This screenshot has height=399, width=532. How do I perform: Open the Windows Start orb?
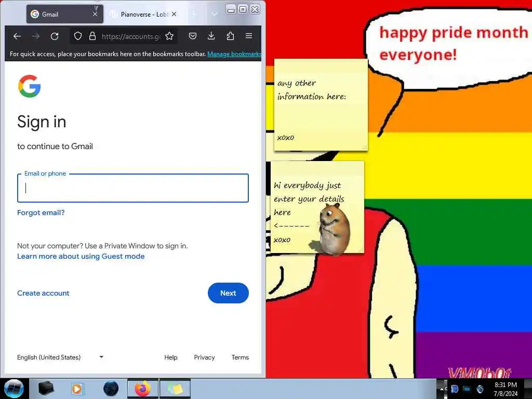[x=14, y=389]
